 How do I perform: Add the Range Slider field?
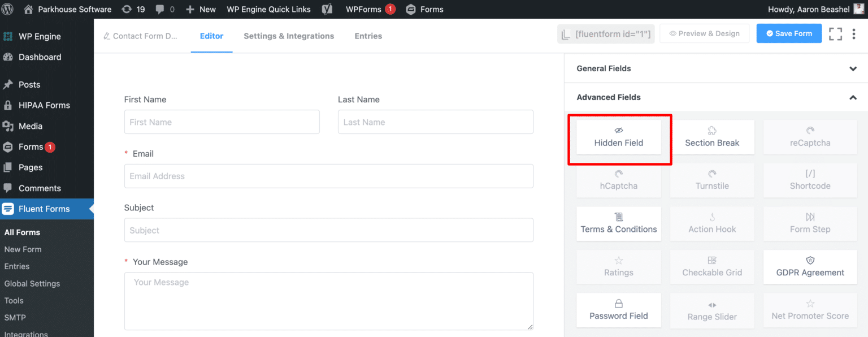[x=712, y=310]
